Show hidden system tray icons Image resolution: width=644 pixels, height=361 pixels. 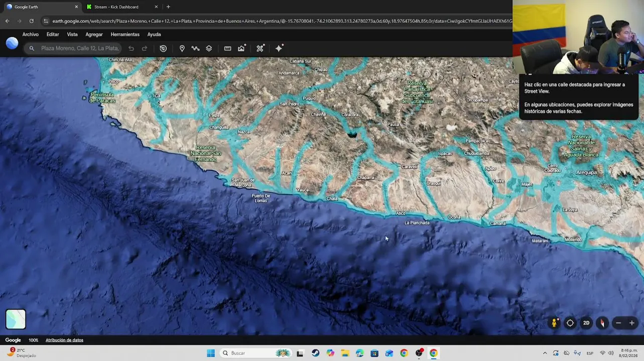[545, 353]
